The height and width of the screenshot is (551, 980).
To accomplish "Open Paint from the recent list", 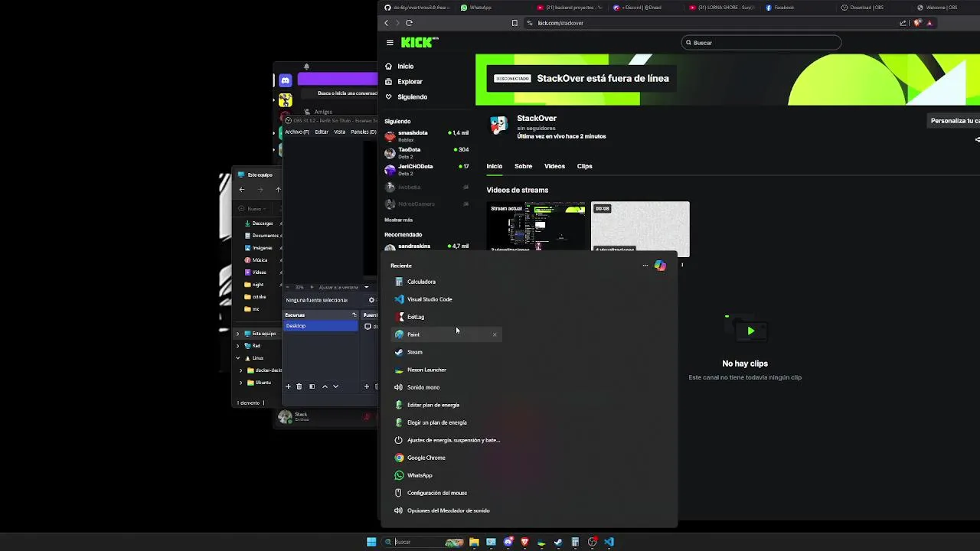I will point(446,334).
